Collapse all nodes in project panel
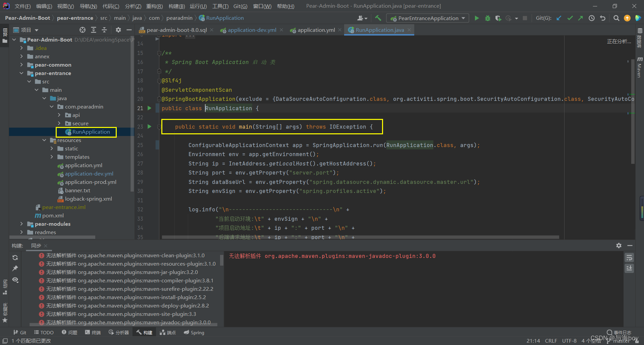This screenshot has height=345, width=644. coord(104,30)
